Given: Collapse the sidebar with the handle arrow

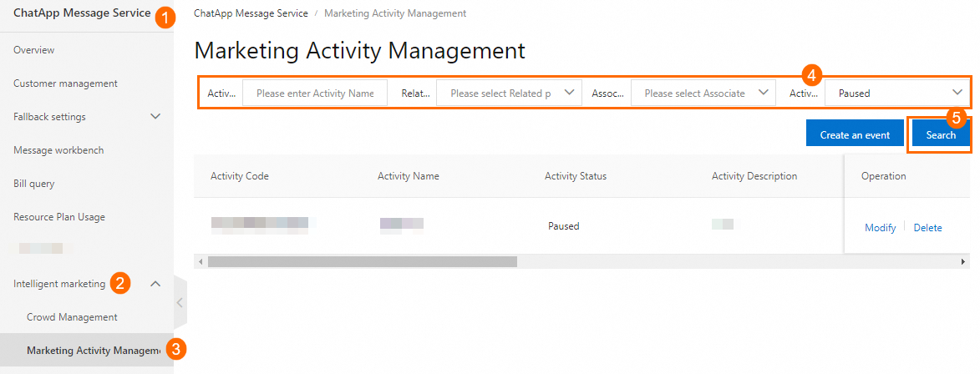Looking at the screenshot, I should pos(180,302).
